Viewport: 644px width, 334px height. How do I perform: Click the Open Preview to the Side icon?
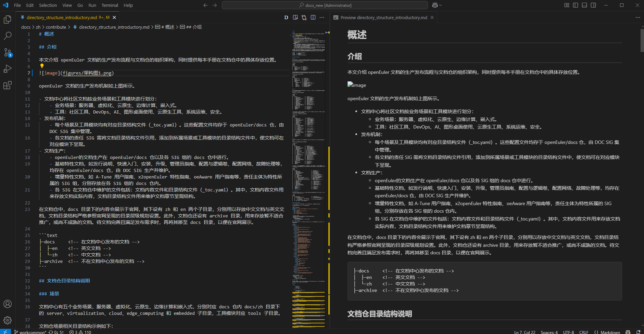[295, 17]
